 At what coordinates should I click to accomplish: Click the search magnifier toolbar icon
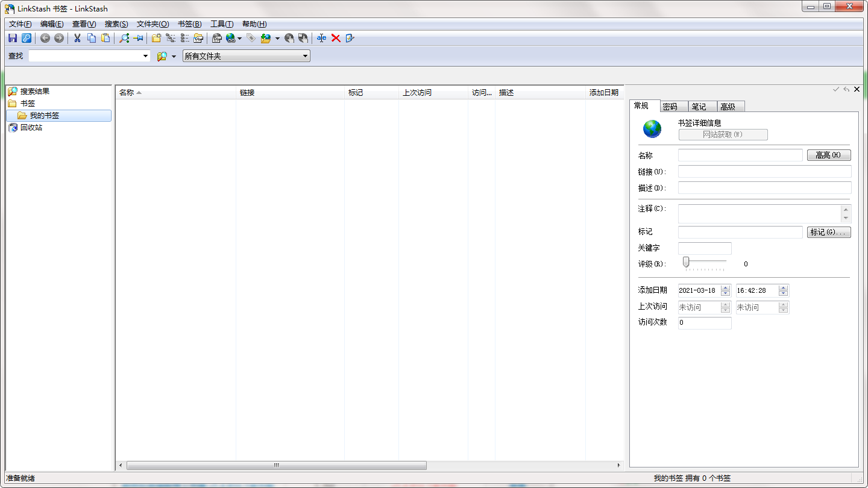pos(124,38)
